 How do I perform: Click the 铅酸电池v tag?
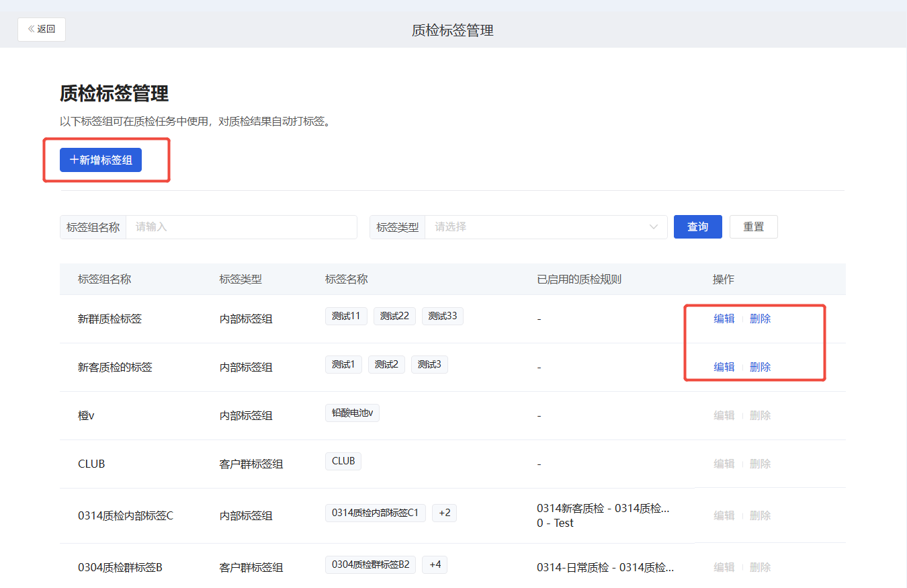[352, 413]
